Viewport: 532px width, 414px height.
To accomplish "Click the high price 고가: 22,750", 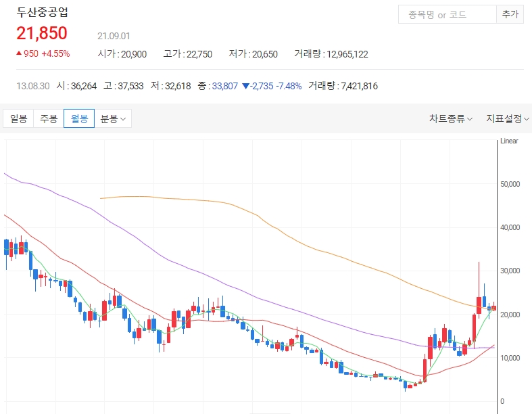I will point(188,54).
